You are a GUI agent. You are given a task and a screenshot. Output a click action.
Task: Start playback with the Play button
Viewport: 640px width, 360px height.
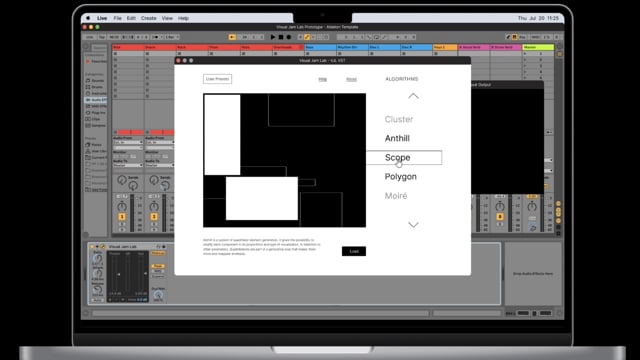click(273, 37)
